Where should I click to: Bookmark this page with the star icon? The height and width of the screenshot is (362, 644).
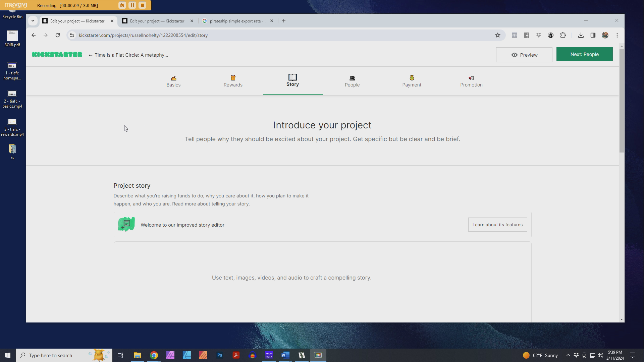(498, 35)
